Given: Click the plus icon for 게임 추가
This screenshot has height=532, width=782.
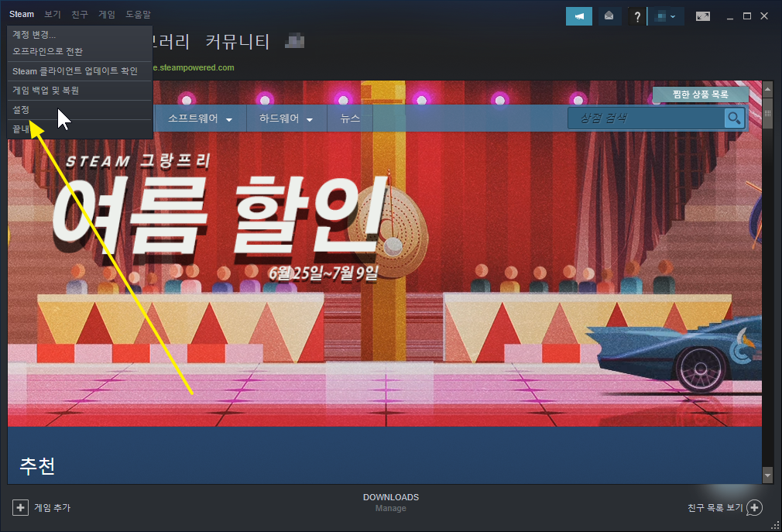Looking at the screenshot, I should tap(20, 507).
